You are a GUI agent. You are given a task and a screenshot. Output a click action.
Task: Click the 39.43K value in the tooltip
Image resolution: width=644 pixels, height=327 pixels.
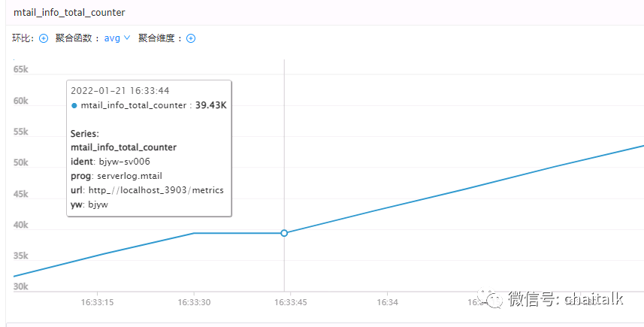tap(210, 105)
